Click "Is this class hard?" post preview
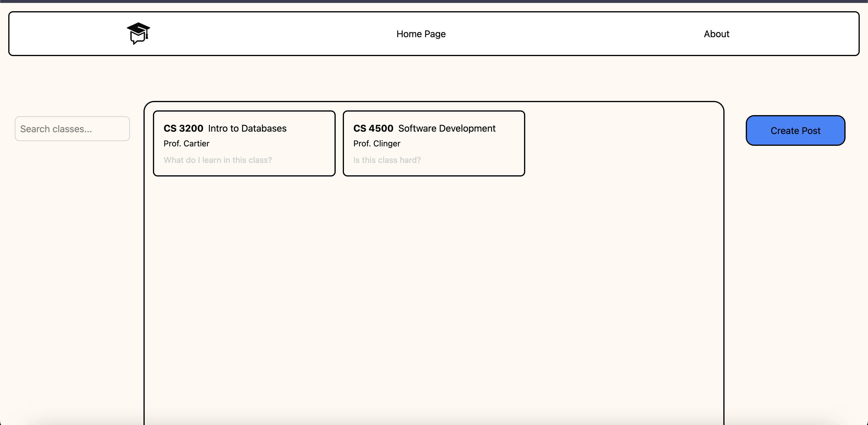 (387, 160)
